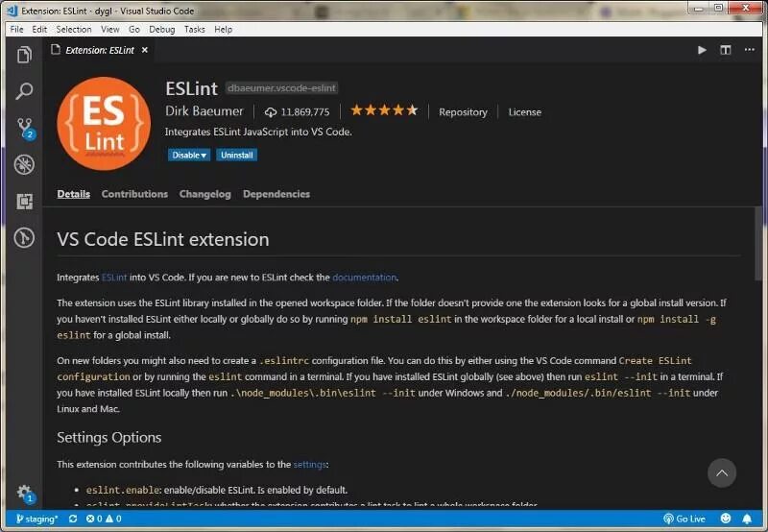Open the Repository link
Image resolution: width=768 pixels, height=532 pixels.
click(x=463, y=112)
